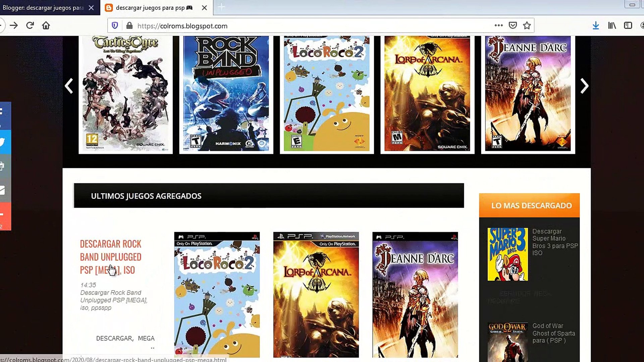Open the downloads arrow icon
The height and width of the screenshot is (362, 644).
(596, 25)
